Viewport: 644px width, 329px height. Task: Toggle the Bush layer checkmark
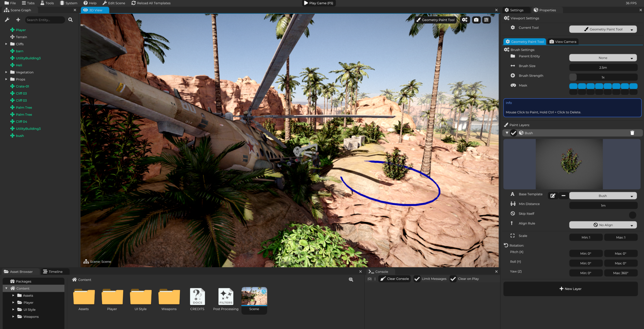pyautogui.click(x=513, y=133)
